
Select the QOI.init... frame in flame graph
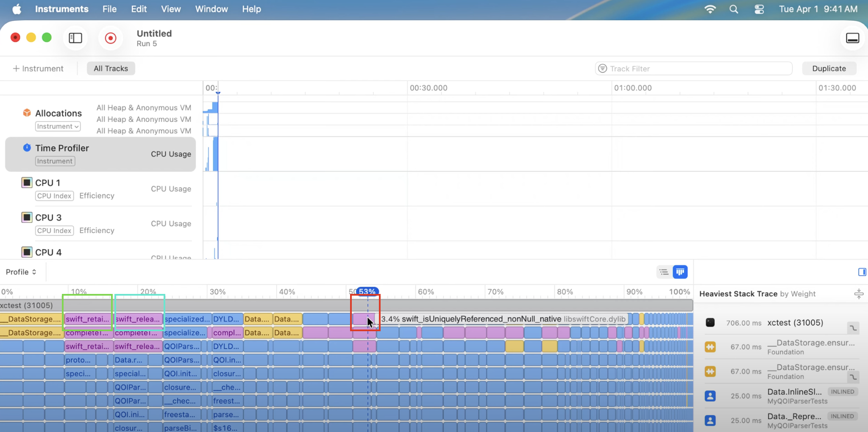coord(182,374)
